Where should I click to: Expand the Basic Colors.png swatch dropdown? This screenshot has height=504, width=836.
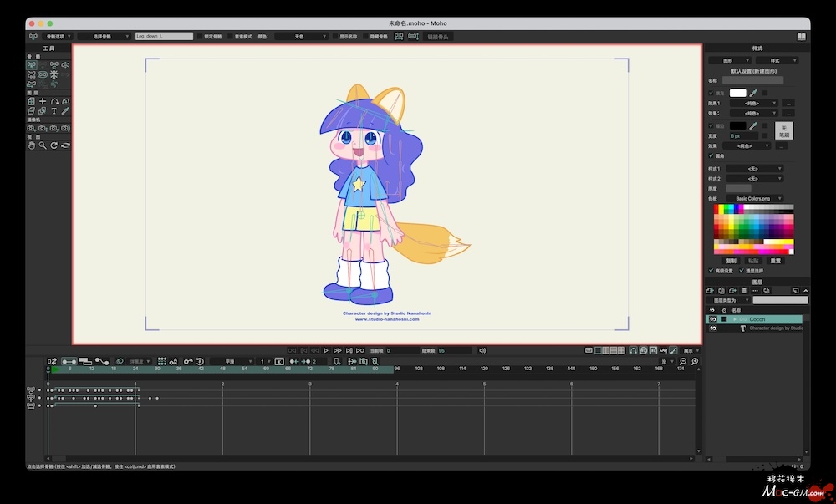click(x=756, y=198)
